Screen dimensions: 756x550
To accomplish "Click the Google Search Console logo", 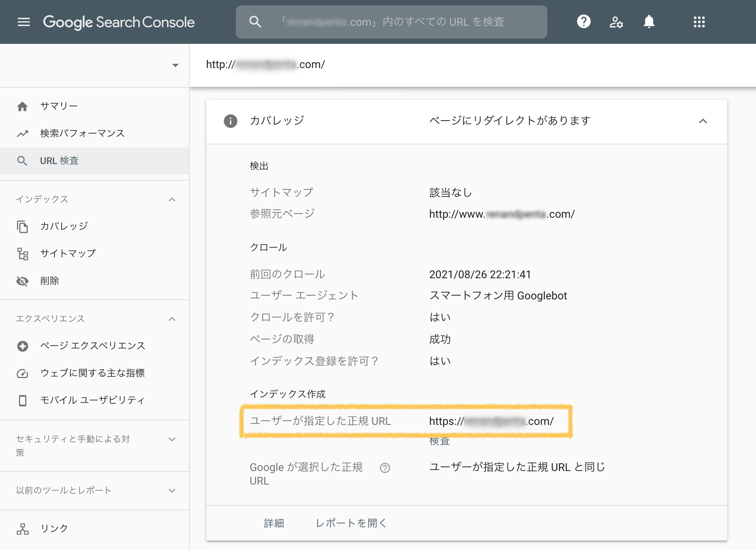I will [x=119, y=22].
